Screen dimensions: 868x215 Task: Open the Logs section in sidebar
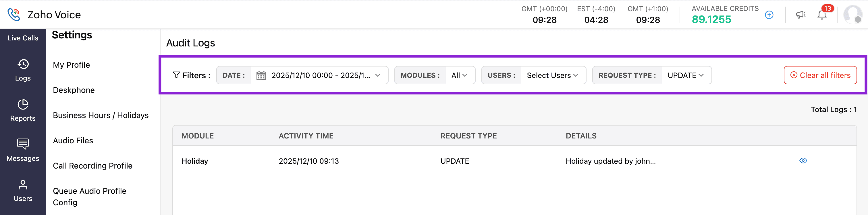click(23, 70)
